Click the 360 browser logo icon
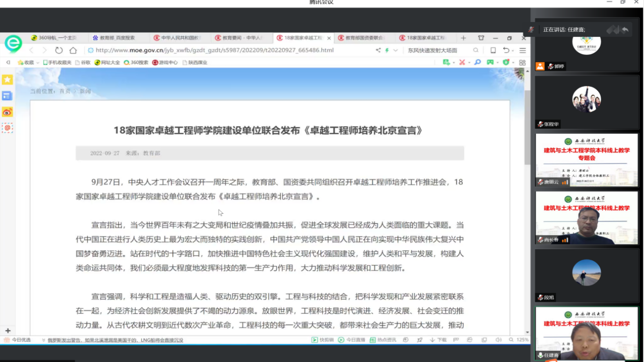This screenshot has width=644, height=362. pyautogui.click(x=13, y=44)
